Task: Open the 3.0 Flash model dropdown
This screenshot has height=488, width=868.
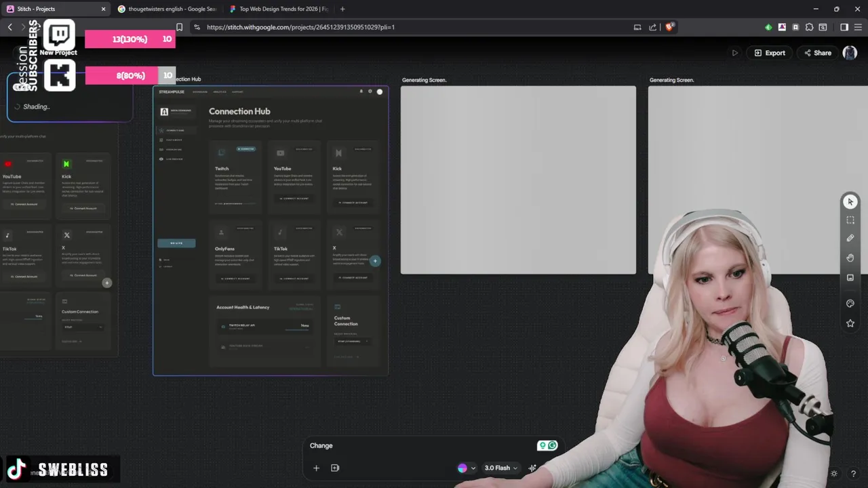Action: coord(501,468)
